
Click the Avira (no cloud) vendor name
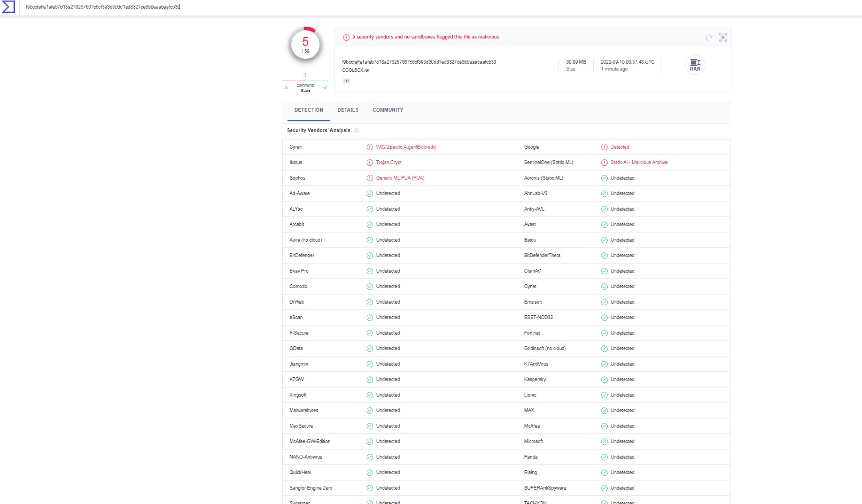point(306,240)
